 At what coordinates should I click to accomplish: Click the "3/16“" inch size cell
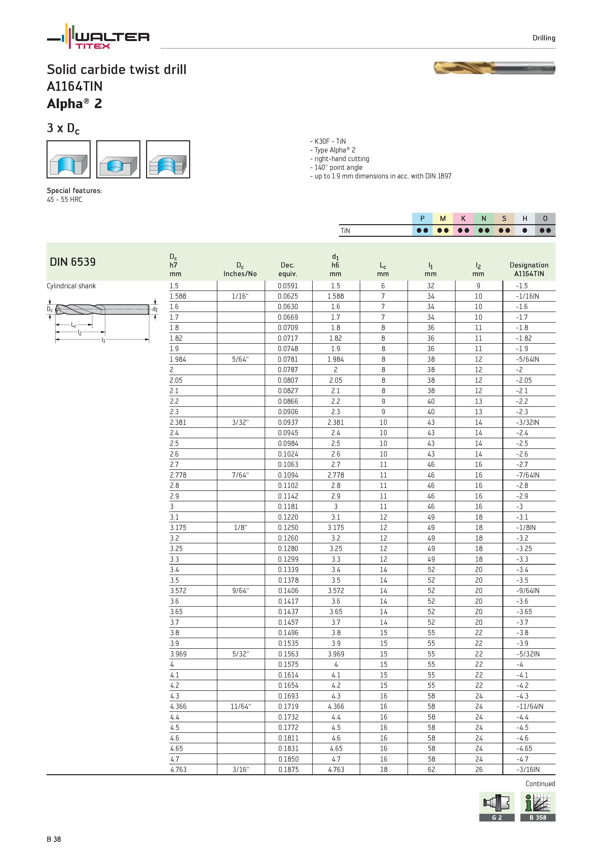click(241, 770)
